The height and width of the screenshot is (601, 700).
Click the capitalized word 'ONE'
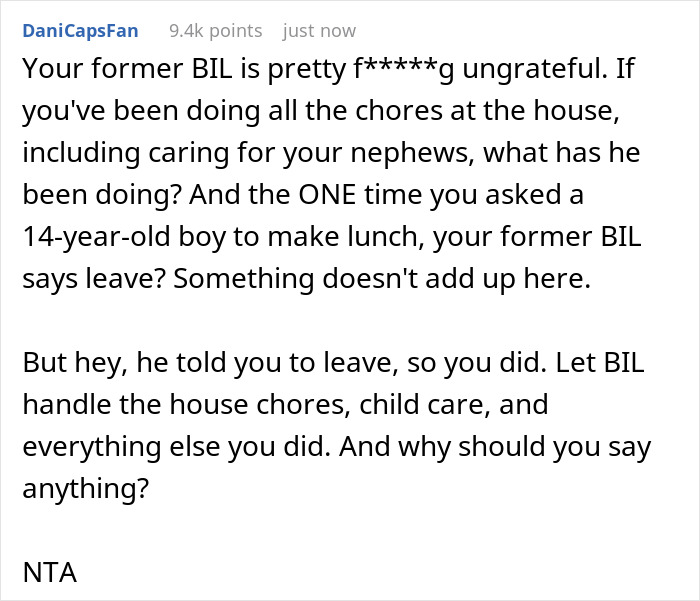(x=327, y=195)
